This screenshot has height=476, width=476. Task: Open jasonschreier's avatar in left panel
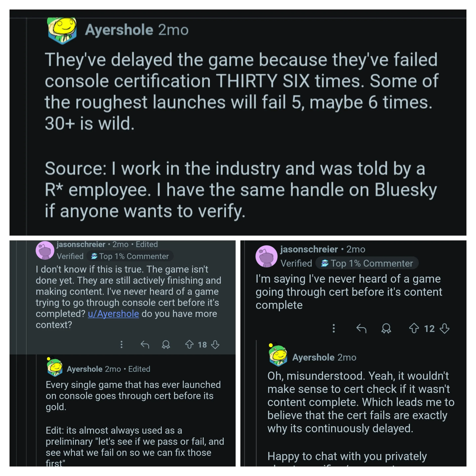tap(45, 250)
